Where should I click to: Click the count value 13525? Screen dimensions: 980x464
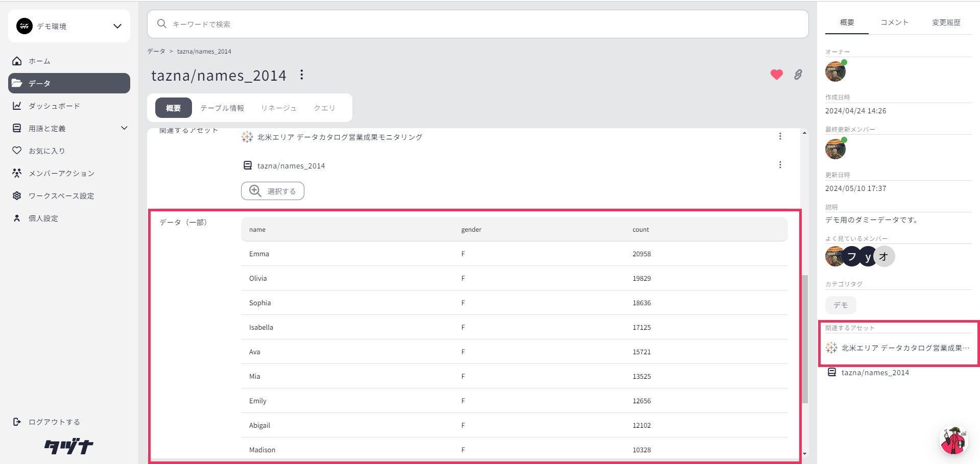pos(642,376)
